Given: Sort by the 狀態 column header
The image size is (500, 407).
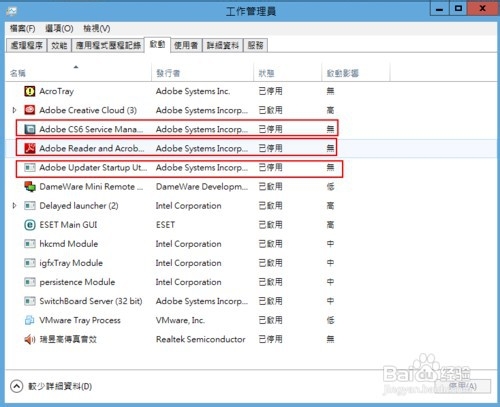Looking at the screenshot, I should click(288, 73).
